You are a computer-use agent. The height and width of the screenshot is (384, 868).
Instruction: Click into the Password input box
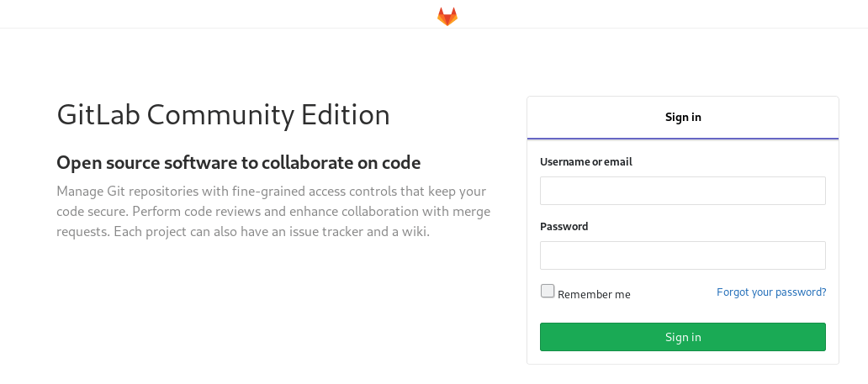tap(683, 255)
